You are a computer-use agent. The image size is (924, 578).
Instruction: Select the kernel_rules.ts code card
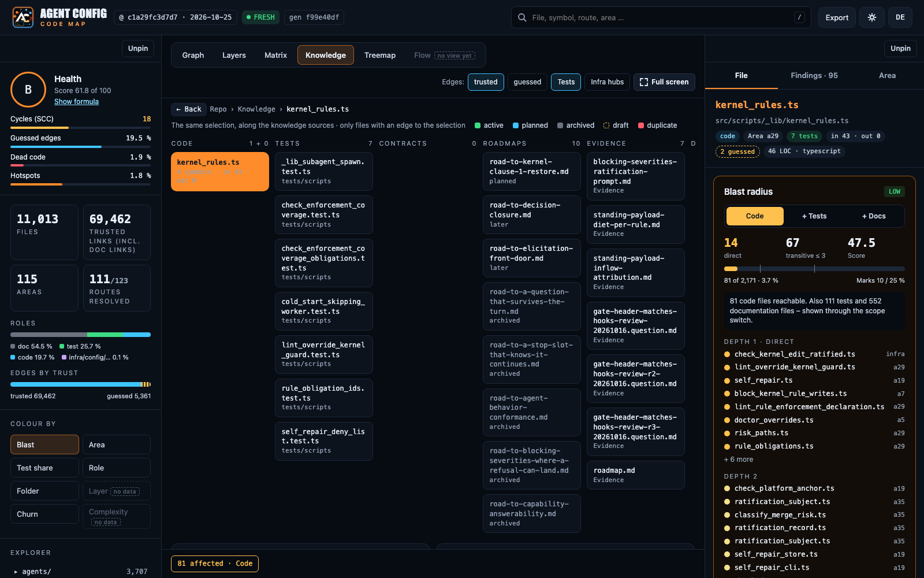coord(220,172)
